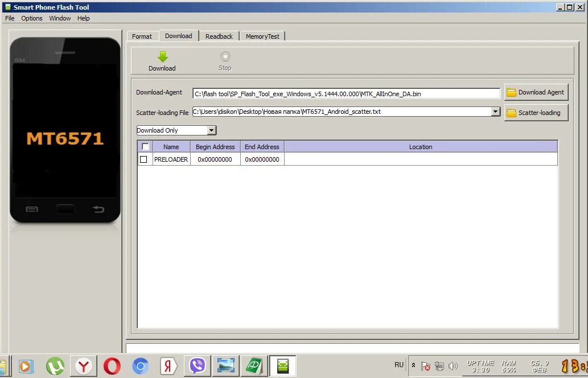Click the network tray icon
The image size is (588, 378).
tap(439, 365)
